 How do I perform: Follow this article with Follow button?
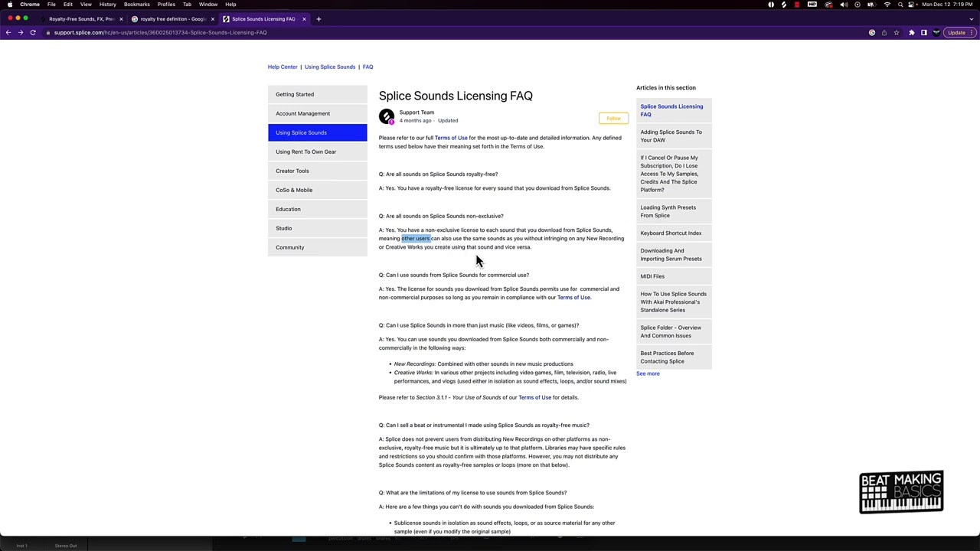pos(613,119)
